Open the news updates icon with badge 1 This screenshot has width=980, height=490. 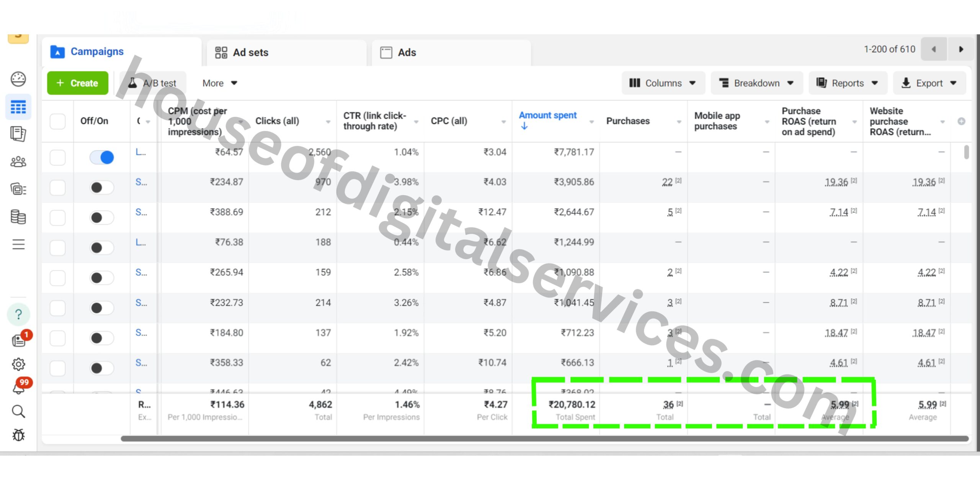point(19,340)
